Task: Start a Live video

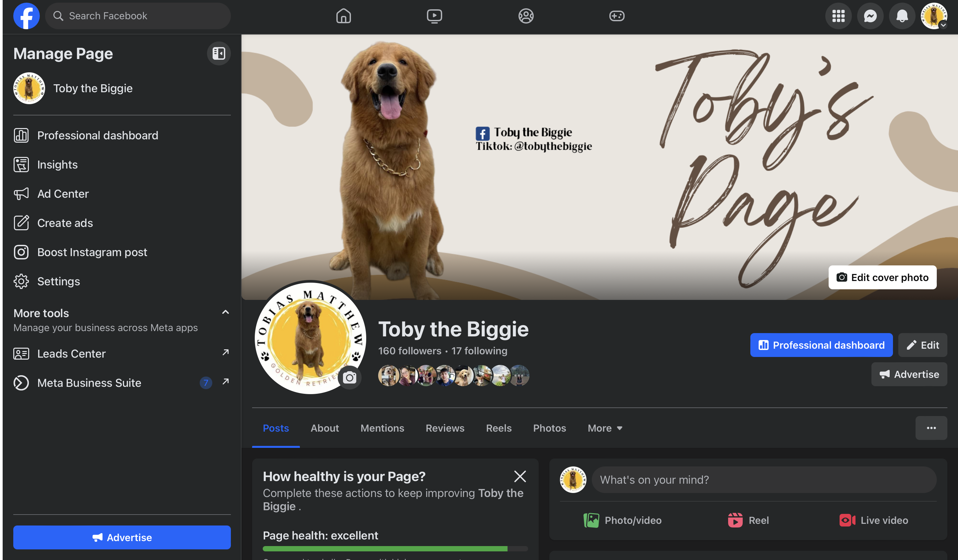Action: coord(874,520)
